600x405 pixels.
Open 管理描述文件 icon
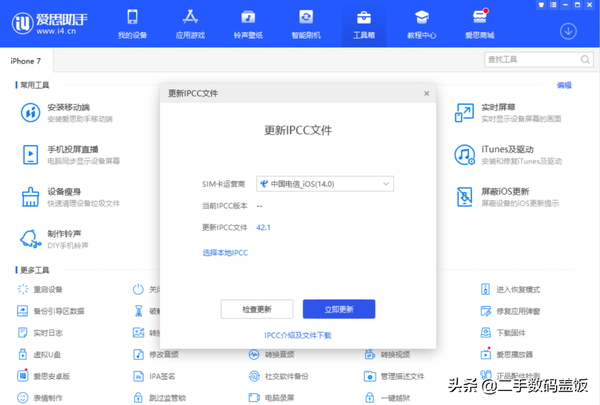[x=370, y=376]
